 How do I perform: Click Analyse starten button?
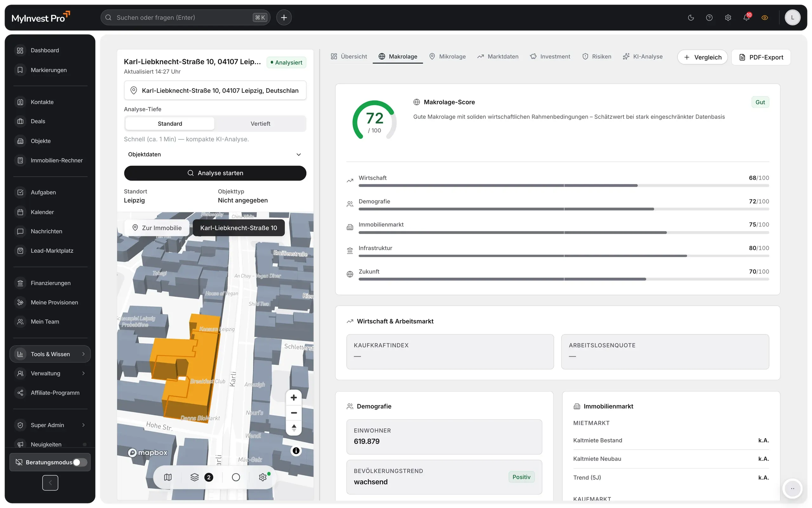(x=215, y=173)
